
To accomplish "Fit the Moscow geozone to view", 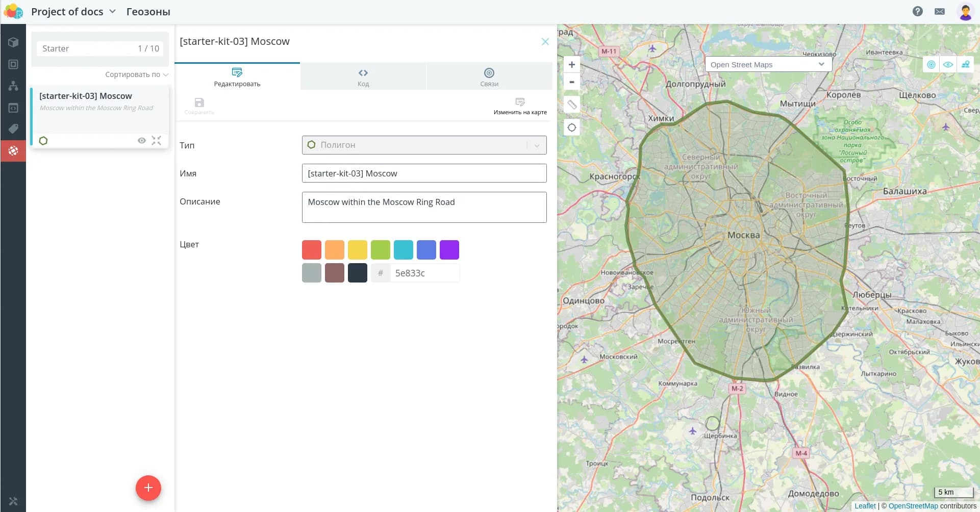I will [x=157, y=141].
